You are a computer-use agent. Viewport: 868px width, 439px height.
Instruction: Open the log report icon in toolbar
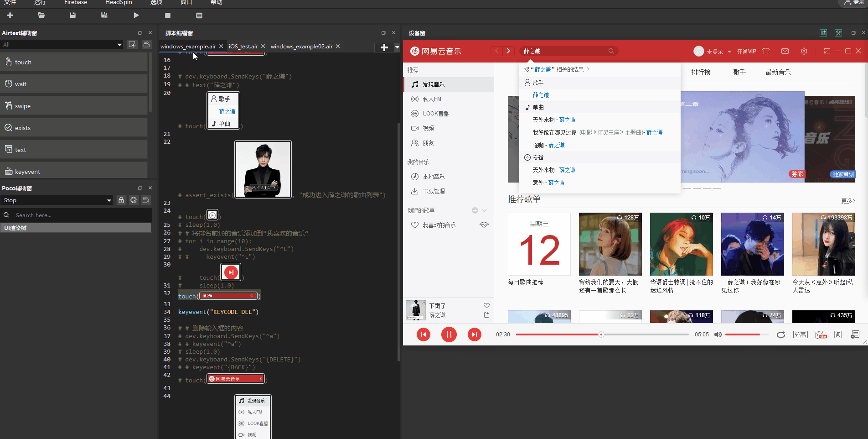click(199, 16)
